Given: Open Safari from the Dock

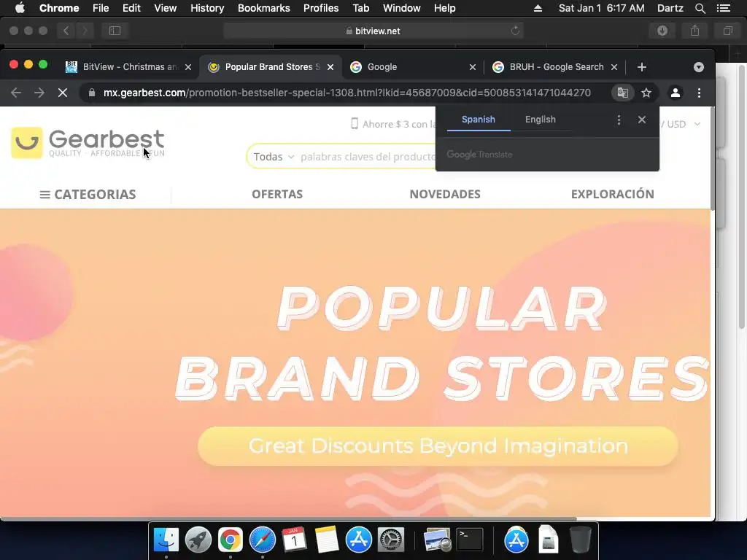Looking at the screenshot, I should point(263,540).
